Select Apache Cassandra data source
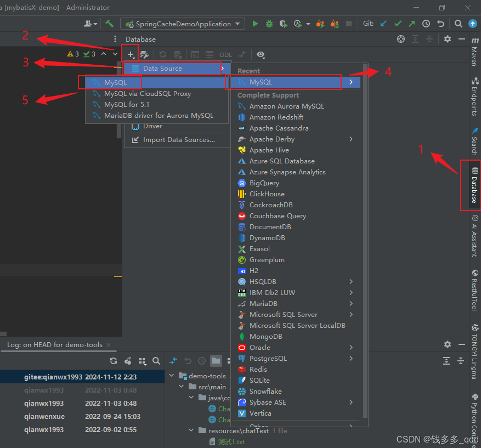Image resolution: width=481 pixels, height=448 pixels. point(295,128)
